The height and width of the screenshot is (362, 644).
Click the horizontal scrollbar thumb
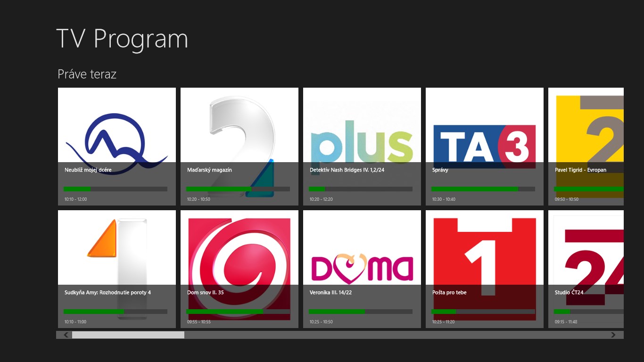pyautogui.click(x=128, y=335)
